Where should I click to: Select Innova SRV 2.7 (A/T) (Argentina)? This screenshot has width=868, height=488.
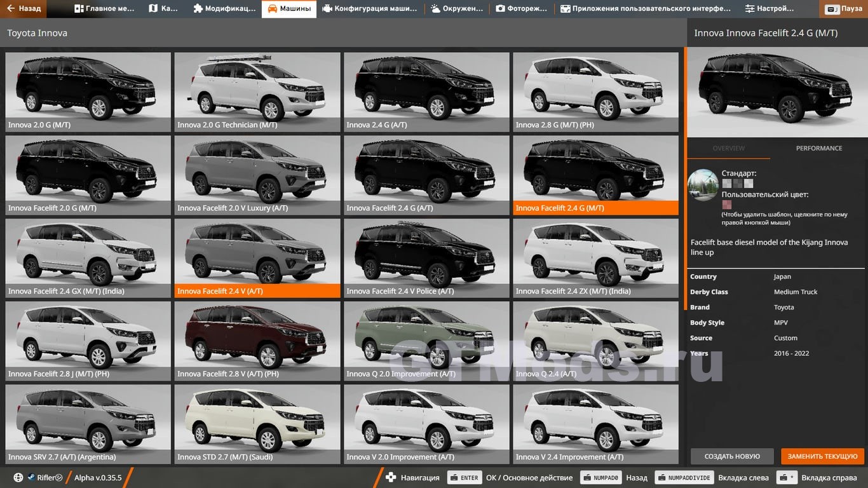pos(88,424)
